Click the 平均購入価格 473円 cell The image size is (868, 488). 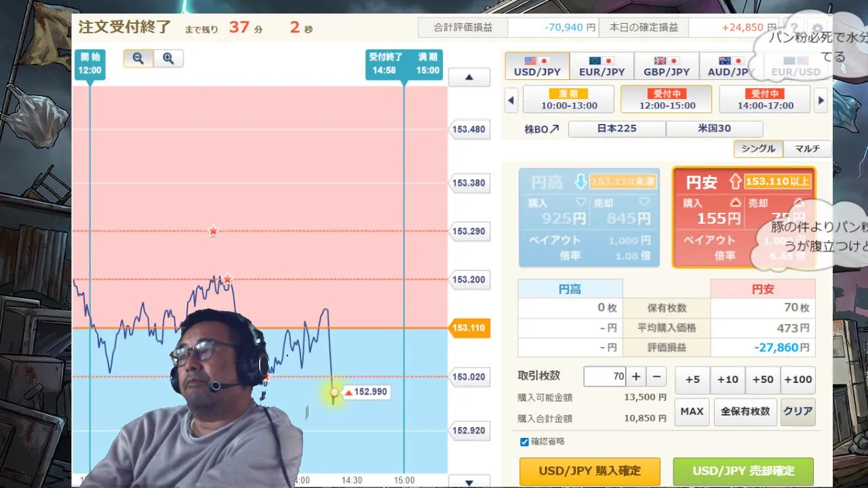[x=763, y=327]
